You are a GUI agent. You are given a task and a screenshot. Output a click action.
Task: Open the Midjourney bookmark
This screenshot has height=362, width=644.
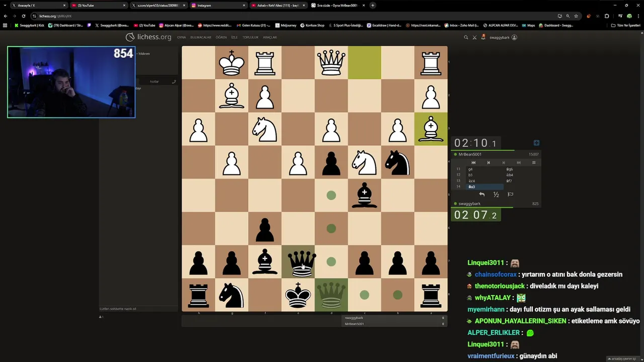[286, 25]
